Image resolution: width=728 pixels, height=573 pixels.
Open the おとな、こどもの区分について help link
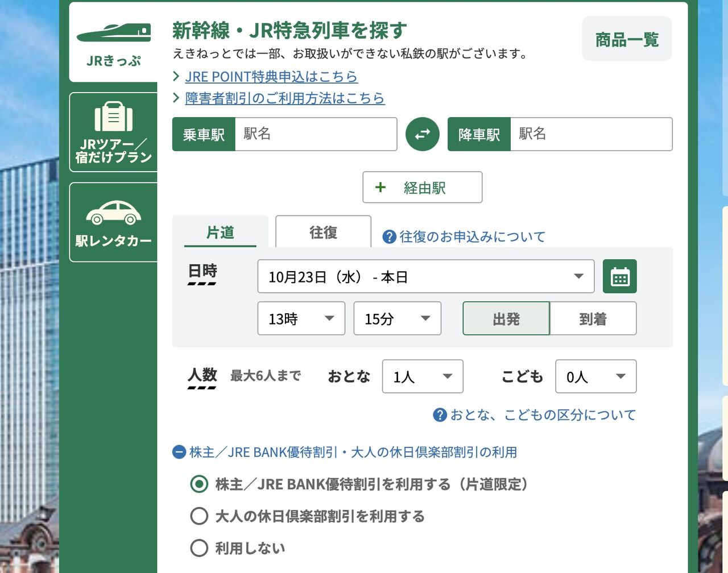point(543,415)
